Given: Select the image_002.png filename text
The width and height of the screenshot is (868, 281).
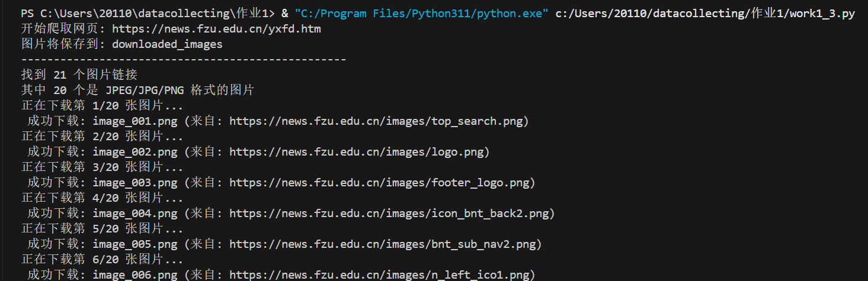Looking at the screenshot, I should click(135, 152).
